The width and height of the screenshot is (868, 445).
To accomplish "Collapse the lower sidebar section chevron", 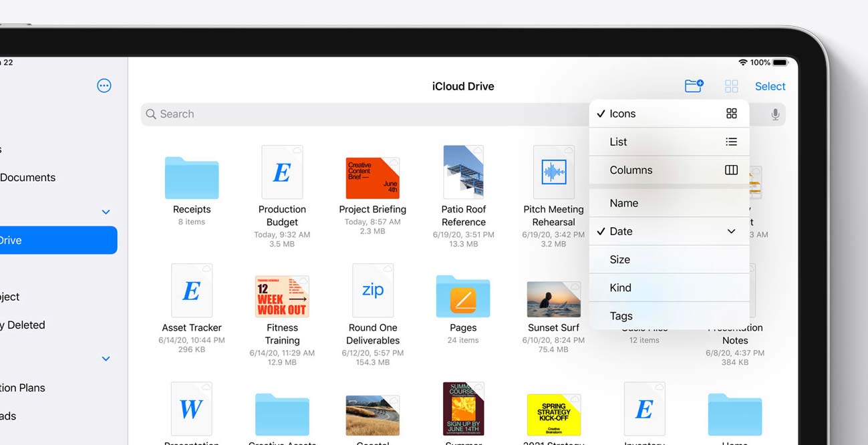I will pyautogui.click(x=106, y=359).
